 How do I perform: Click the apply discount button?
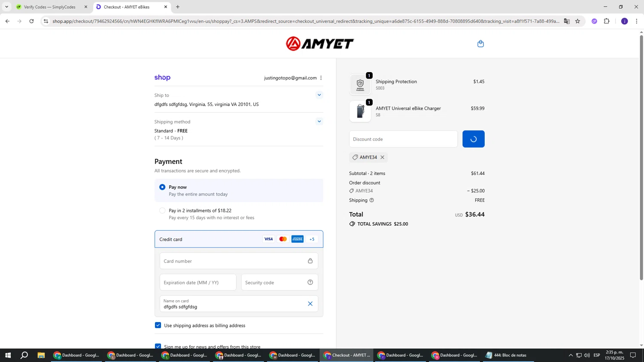[473, 139]
